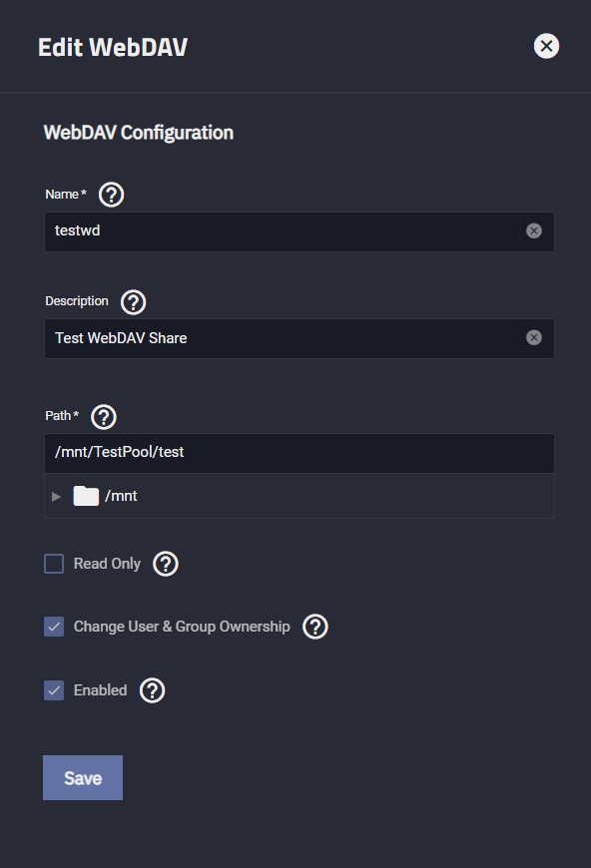Click the Read Only label text

click(x=107, y=564)
